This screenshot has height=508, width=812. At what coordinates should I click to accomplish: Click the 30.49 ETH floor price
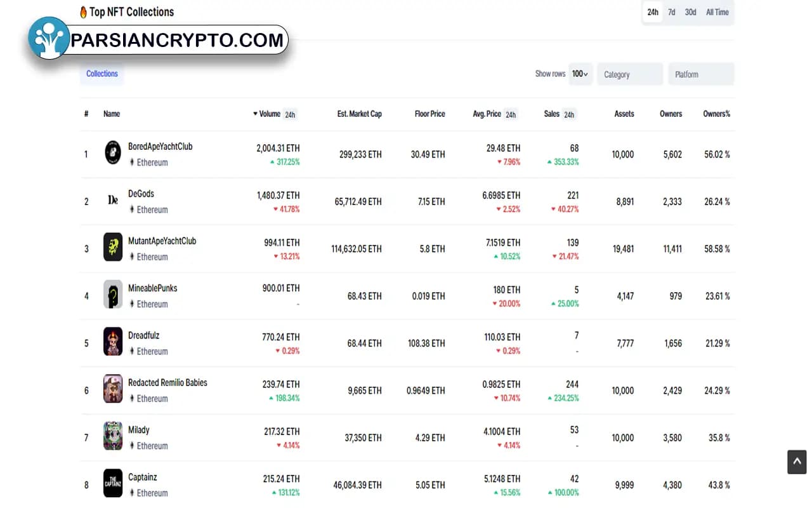428,154
